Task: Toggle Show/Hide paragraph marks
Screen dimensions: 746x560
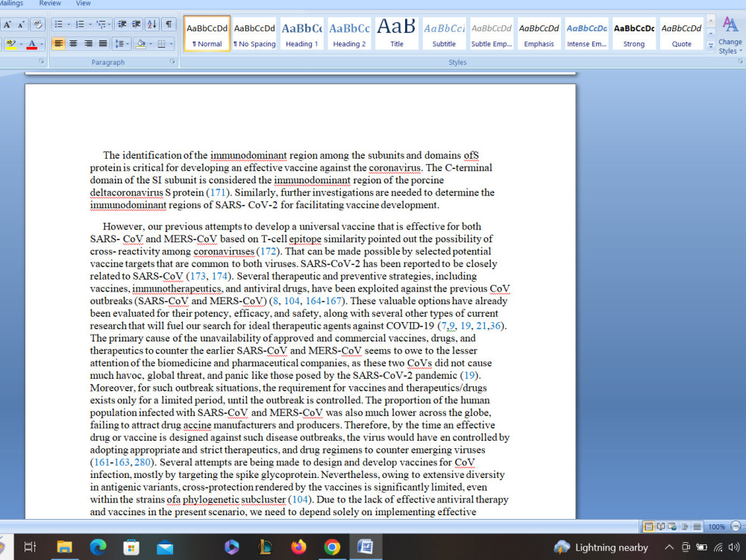Action: click(169, 25)
